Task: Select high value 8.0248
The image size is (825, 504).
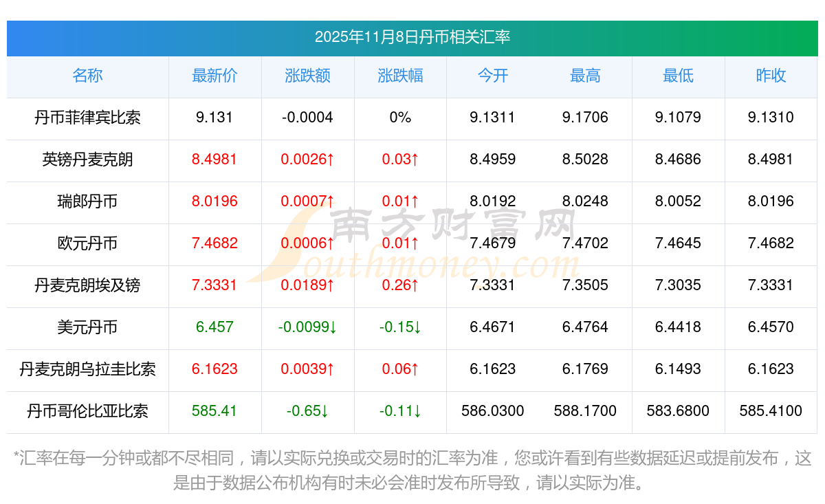Action: pos(585,201)
